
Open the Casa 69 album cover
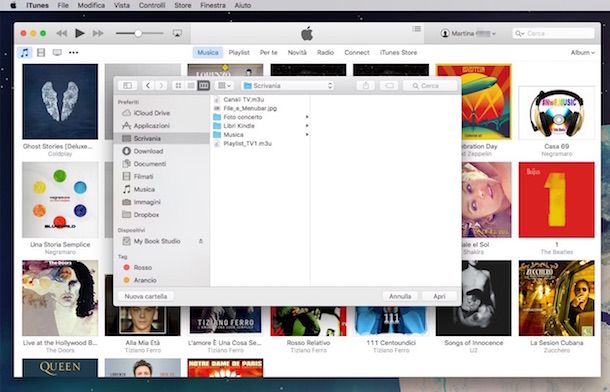pos(557,113)
